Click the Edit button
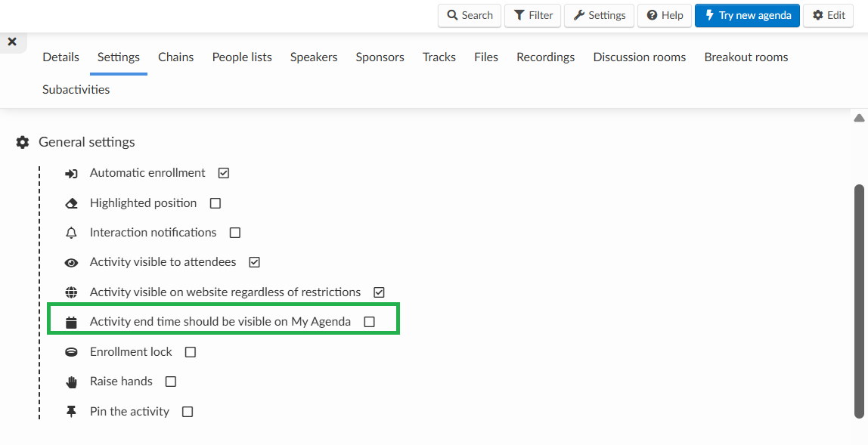 [x=829, y=16]
